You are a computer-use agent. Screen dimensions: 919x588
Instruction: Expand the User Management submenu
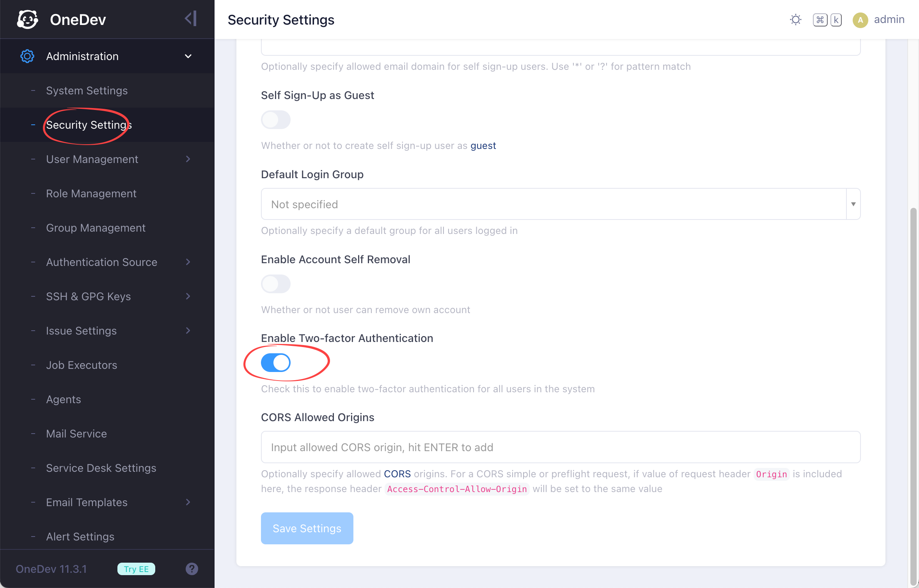click(188, 159)
